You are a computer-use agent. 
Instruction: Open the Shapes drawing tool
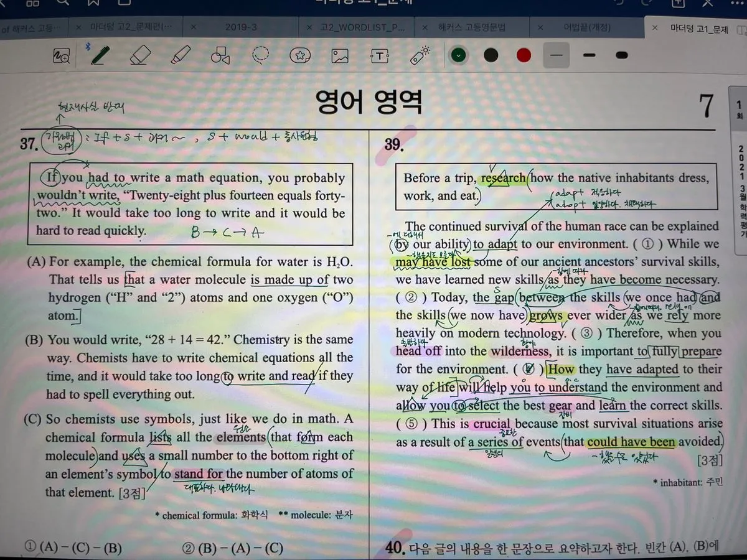click(220, 55)
